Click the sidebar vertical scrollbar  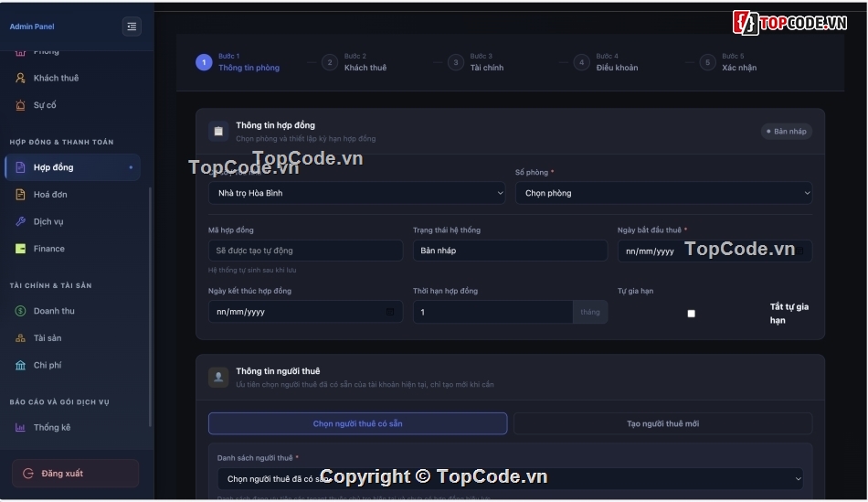point(150,307)
